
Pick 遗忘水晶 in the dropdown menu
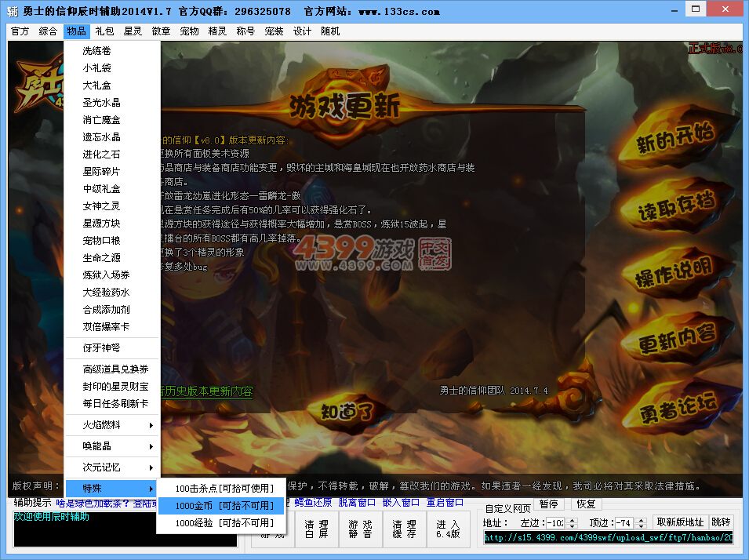coord(112,136)
